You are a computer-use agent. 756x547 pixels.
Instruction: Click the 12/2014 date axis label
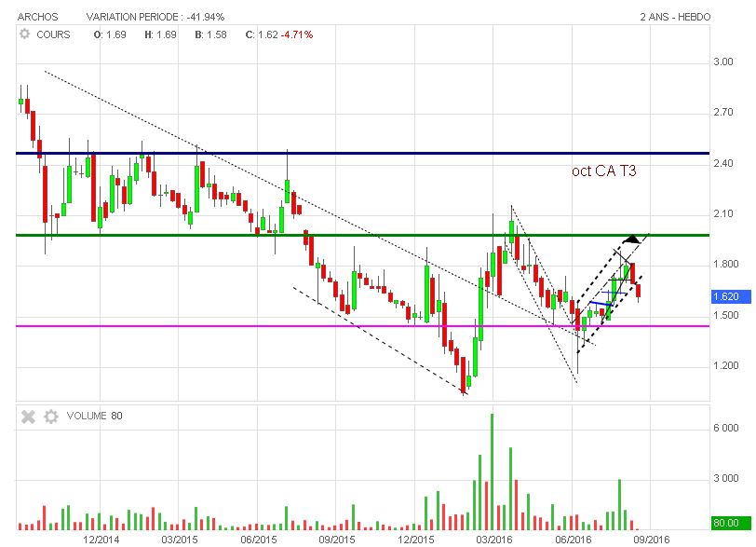coord(101,540)
